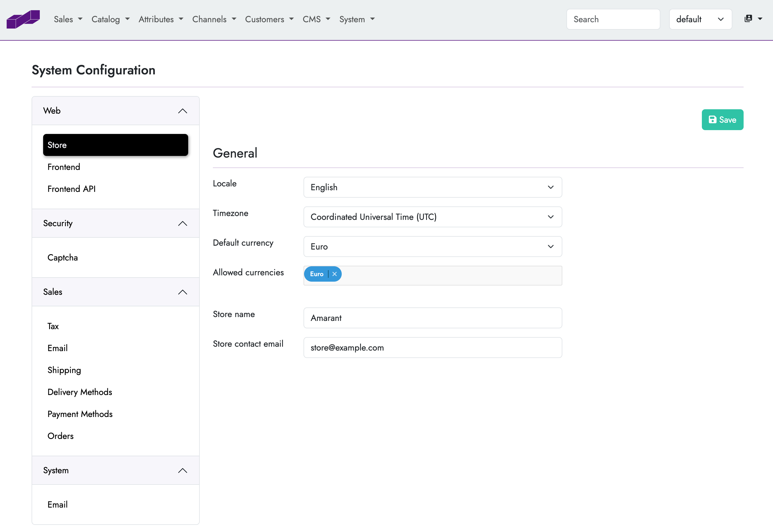Open the Captcha settings page
The width and height of the screenshot is (773, 532).
click(63, 258)
